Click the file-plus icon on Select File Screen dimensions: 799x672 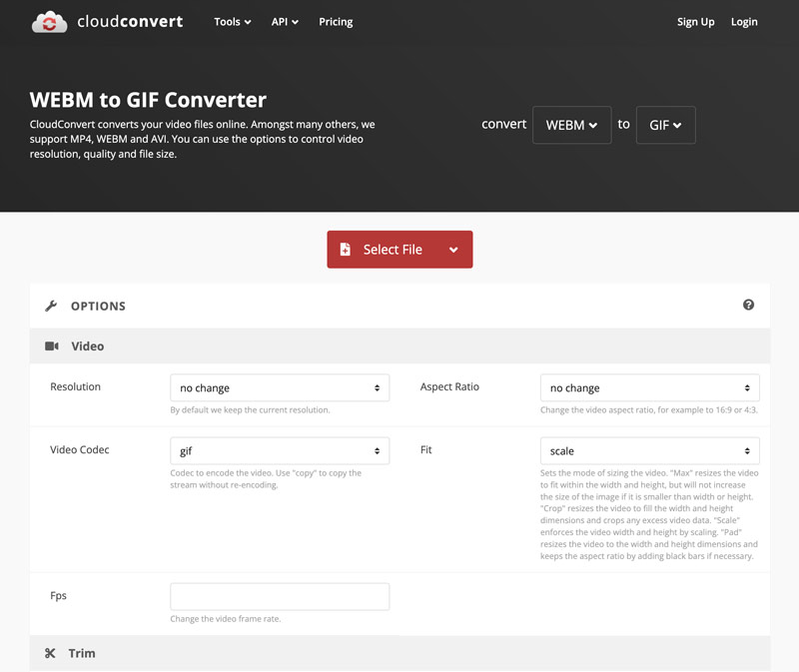[x=345, y=250]
